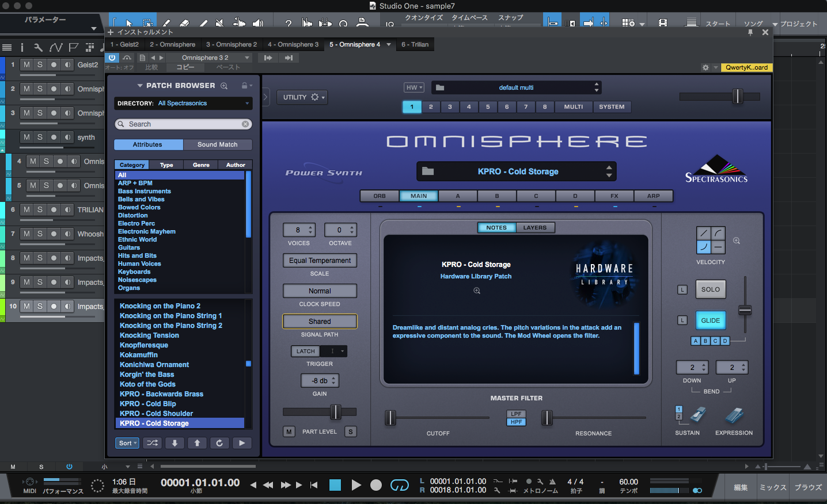Click the Shared signal path button
The width and height of the screenshot is (827, 504).
[x=320, y=322]
